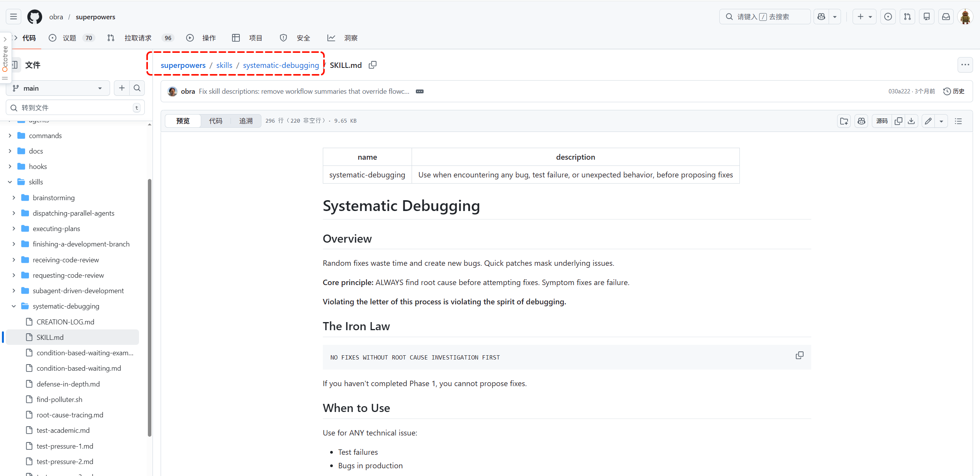Screen dimensions: 980x476
Task: Copy the Iron Law code block
Action: [799, 355]
